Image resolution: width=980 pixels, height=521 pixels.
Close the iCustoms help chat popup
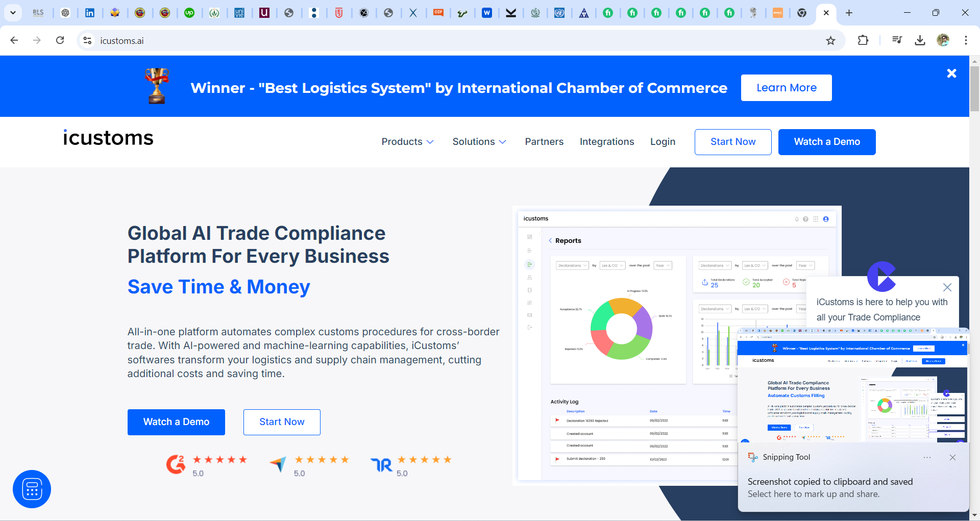947,287
